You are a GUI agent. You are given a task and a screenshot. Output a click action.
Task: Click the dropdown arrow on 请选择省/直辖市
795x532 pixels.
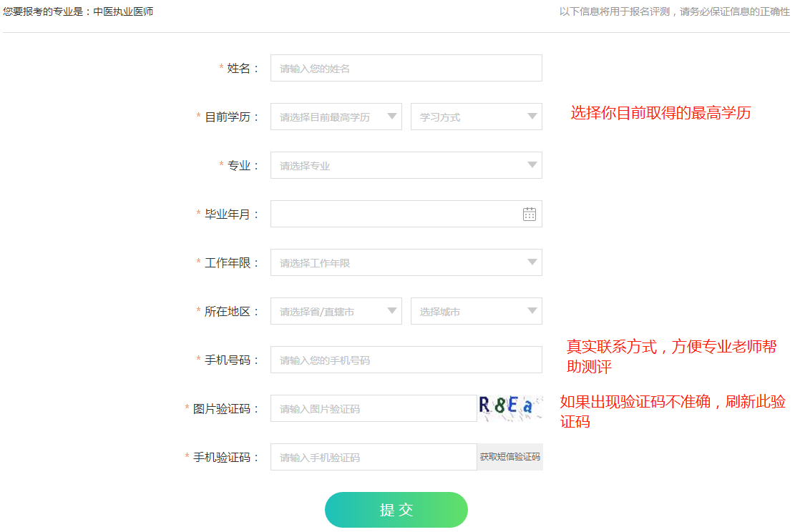coord(391,311)
